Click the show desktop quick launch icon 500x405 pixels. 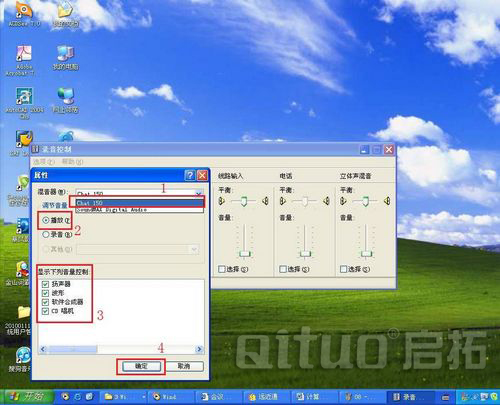point(89,397)
